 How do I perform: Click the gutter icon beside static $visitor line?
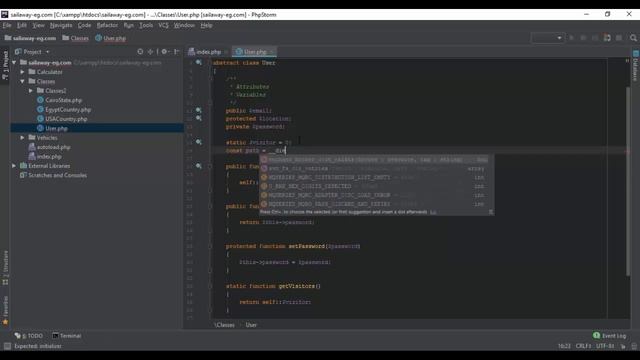(x=199, y=142)
